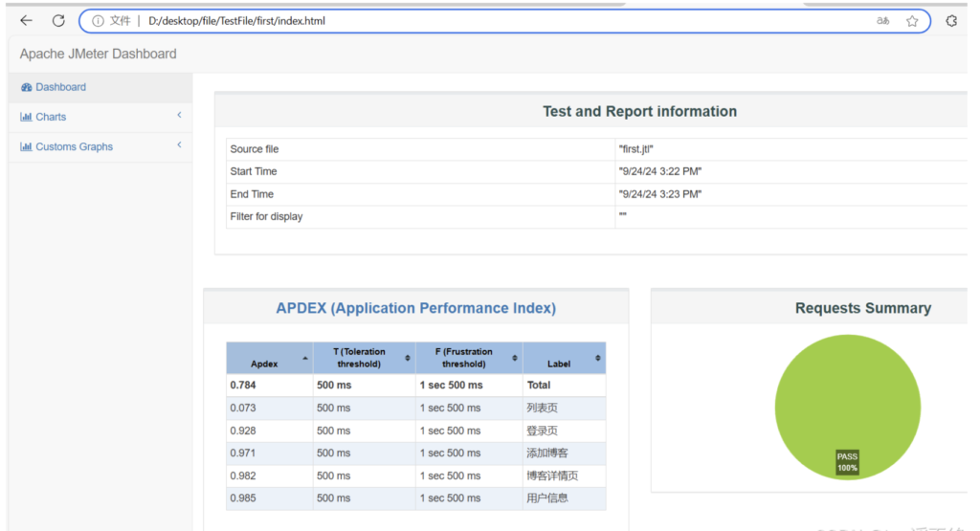Select the "first.jtl" value
Screen dimensions: 980x531
[635, 149]
